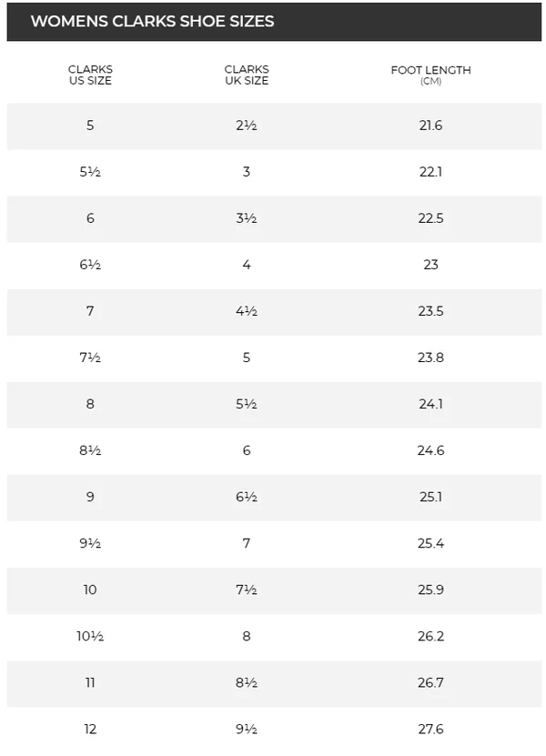Click foot length 21.6 value
The width and height of the screenshot is (546, 756).
pyautogui.click(x=430, y=126)
